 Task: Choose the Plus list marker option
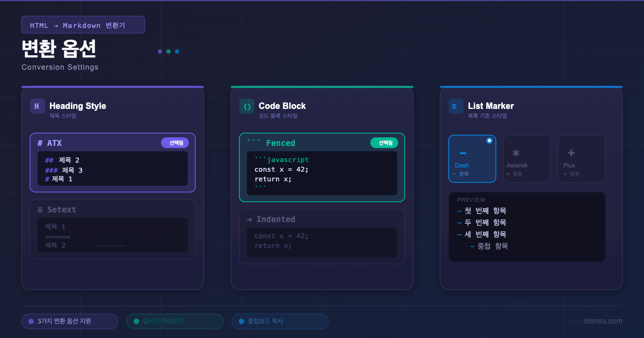581,159
